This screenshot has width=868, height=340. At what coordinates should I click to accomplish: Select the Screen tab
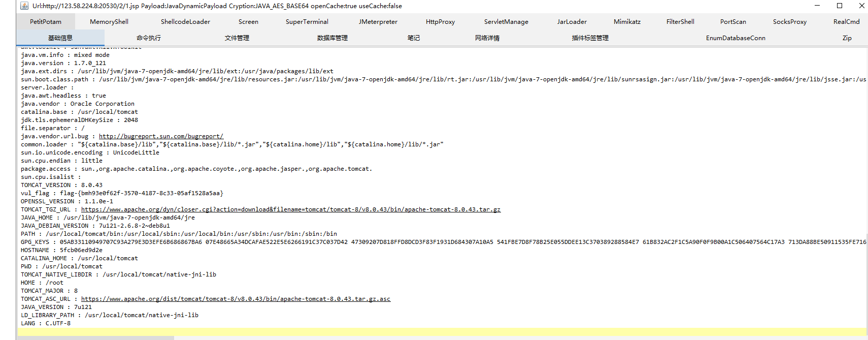click(248, 22)
